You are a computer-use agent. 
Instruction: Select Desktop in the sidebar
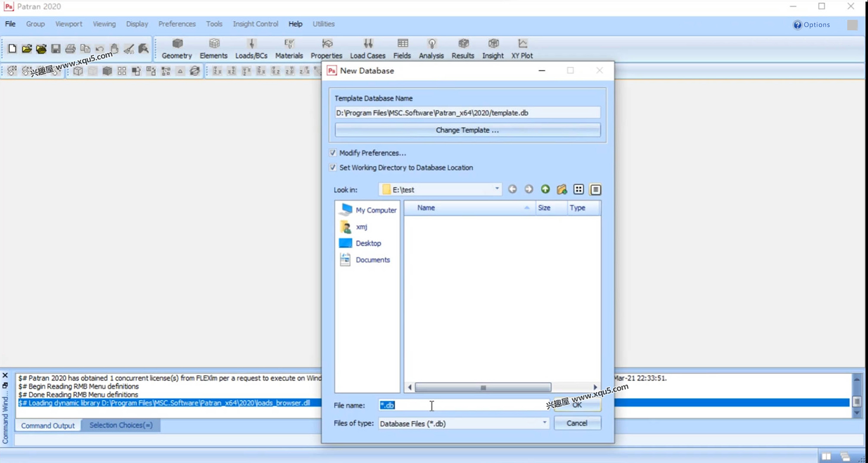pyautogui.click(x=360, y=243)
